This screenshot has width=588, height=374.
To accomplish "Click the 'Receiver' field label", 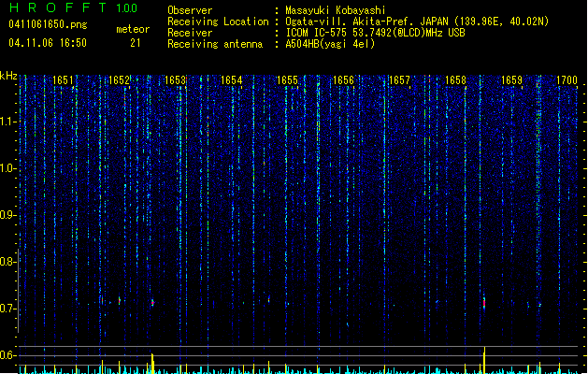I will click(190, 33).
